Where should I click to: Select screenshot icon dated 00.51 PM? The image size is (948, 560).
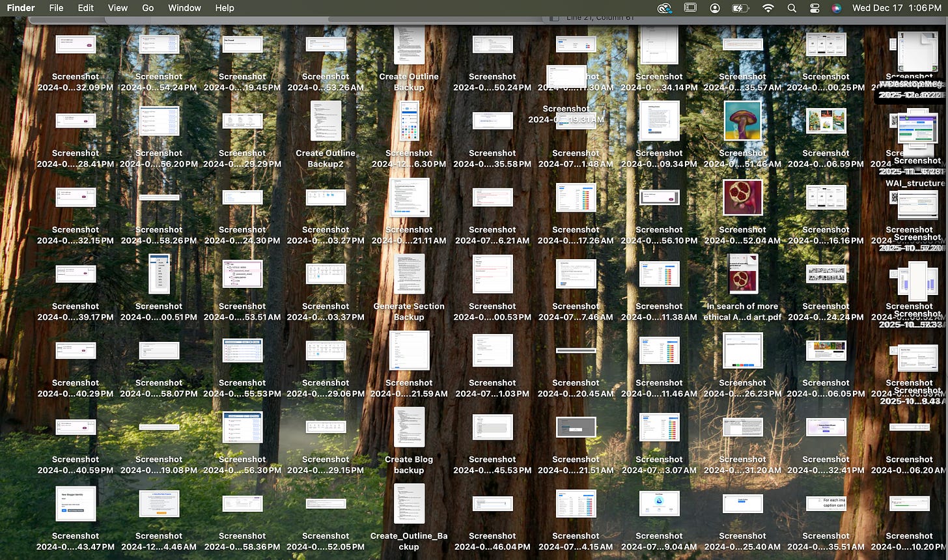[159, 274]
